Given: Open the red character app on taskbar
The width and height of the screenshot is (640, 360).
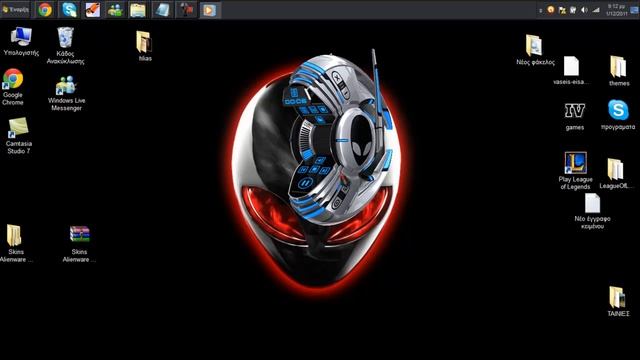Looking at the screenshot, I should pyautogui.click(x=186, y=10).
